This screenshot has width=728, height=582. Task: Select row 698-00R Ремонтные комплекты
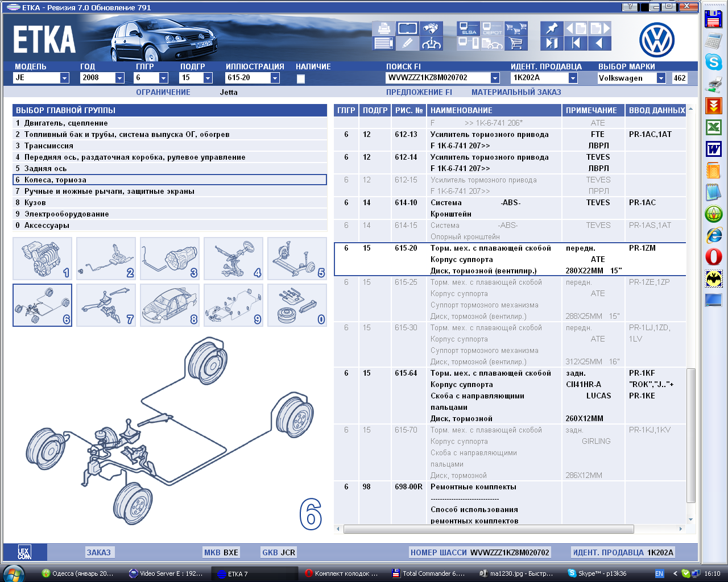point(510,502)
